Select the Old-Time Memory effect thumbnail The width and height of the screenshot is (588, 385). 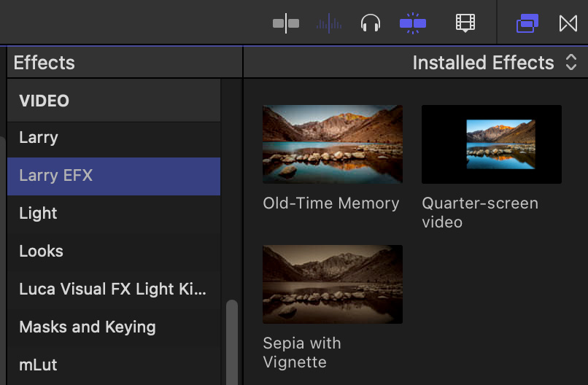click(332, 144)
